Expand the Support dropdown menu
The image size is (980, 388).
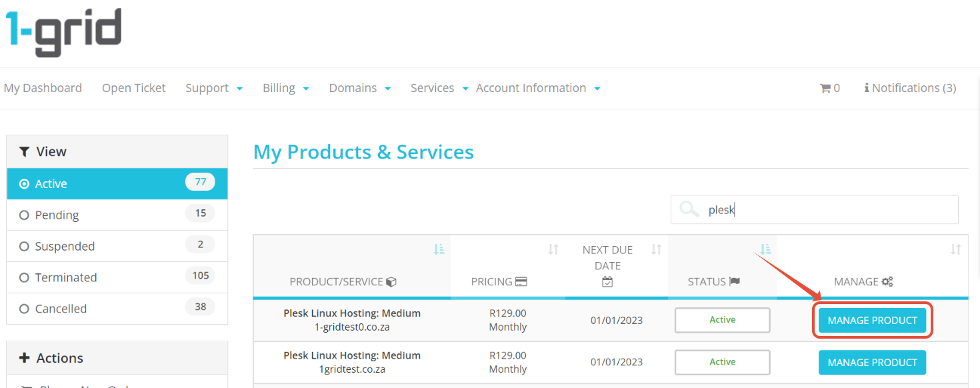click(x=214, y=88)
